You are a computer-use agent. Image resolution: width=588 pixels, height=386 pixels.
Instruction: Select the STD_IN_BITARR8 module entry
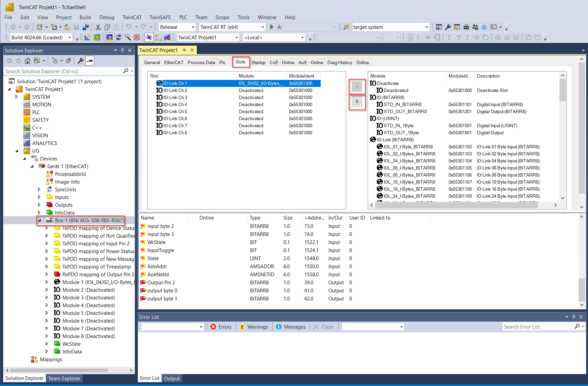coord(402,104)
